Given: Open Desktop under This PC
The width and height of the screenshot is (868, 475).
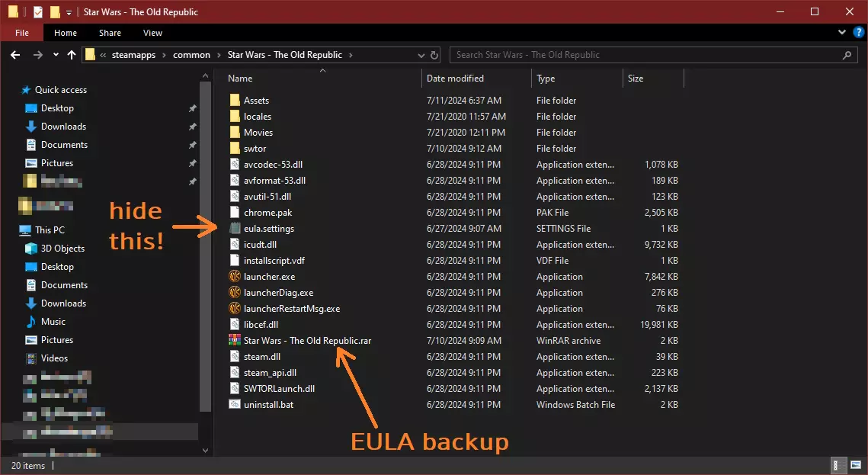Looking at the screenshot, I should [57, 266].
